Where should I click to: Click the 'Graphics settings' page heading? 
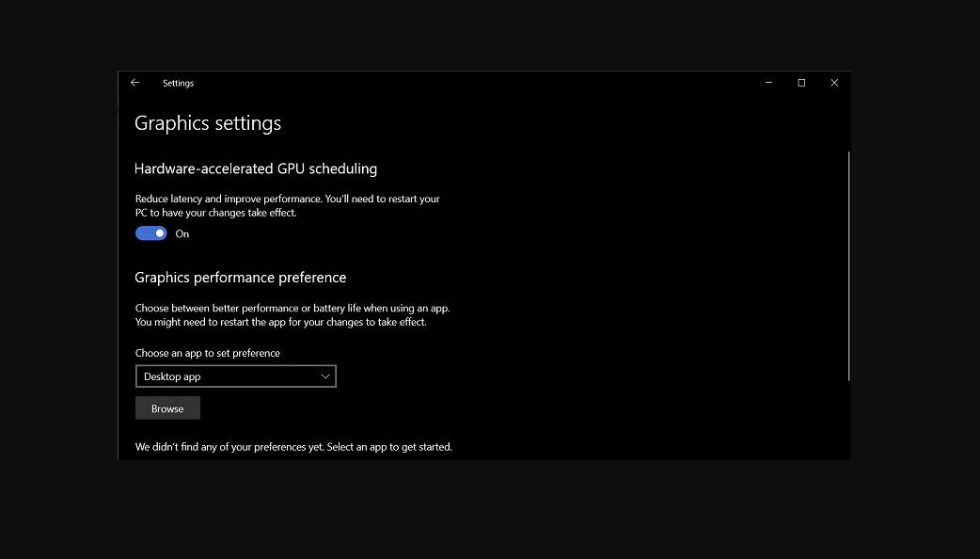(208, 123)
